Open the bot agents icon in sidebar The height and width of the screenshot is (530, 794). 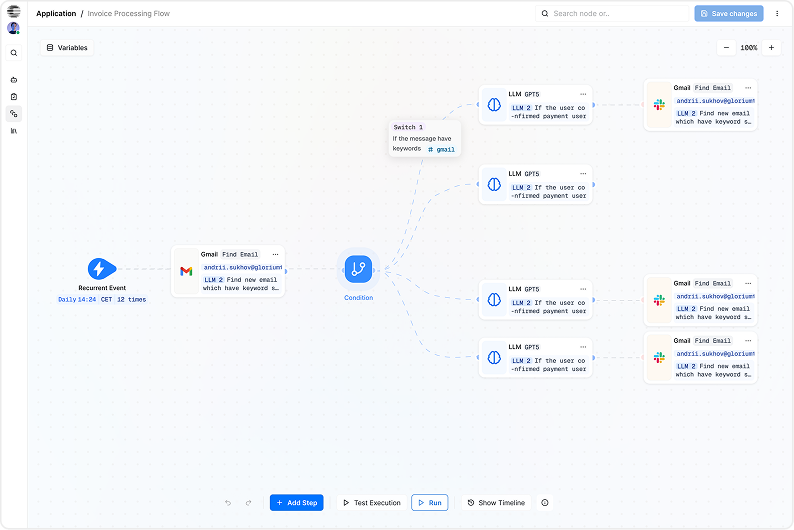[x=14, y=79]
